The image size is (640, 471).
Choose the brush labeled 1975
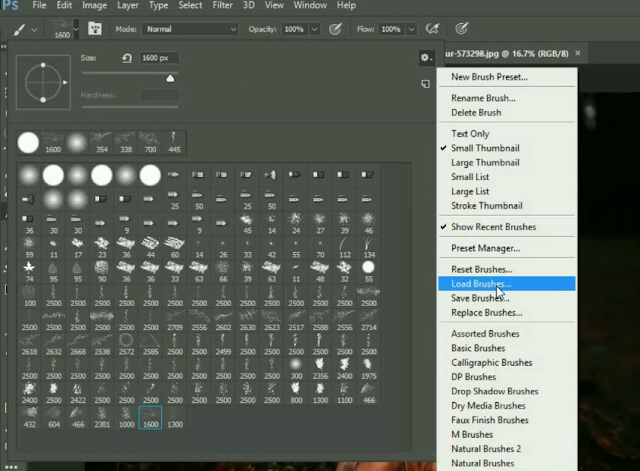[x=369, y=369]
